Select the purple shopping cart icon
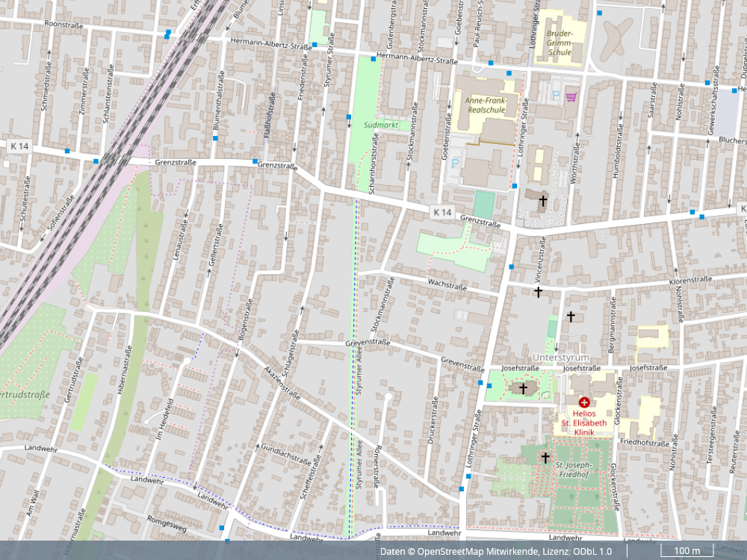747x560 pixels. click(571, 96)
